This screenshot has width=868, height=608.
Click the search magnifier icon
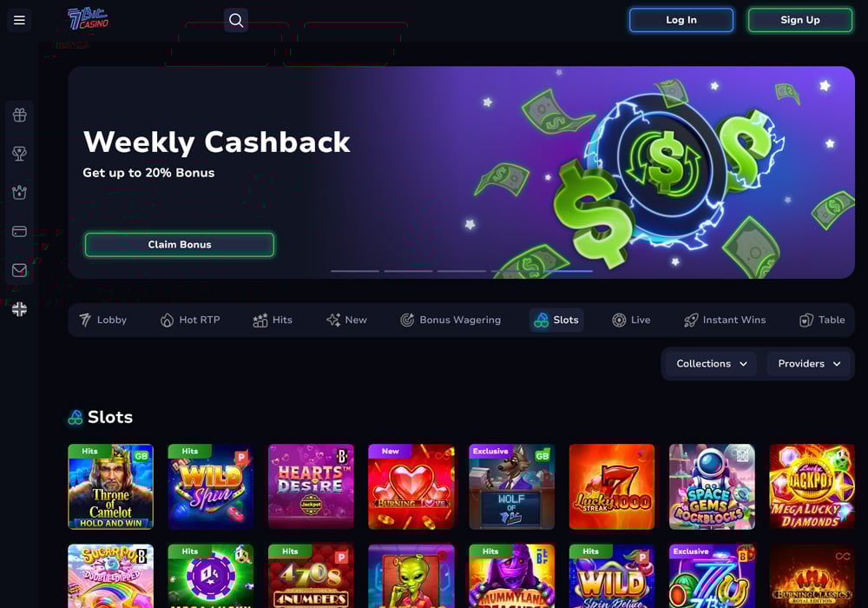(236, 21)
